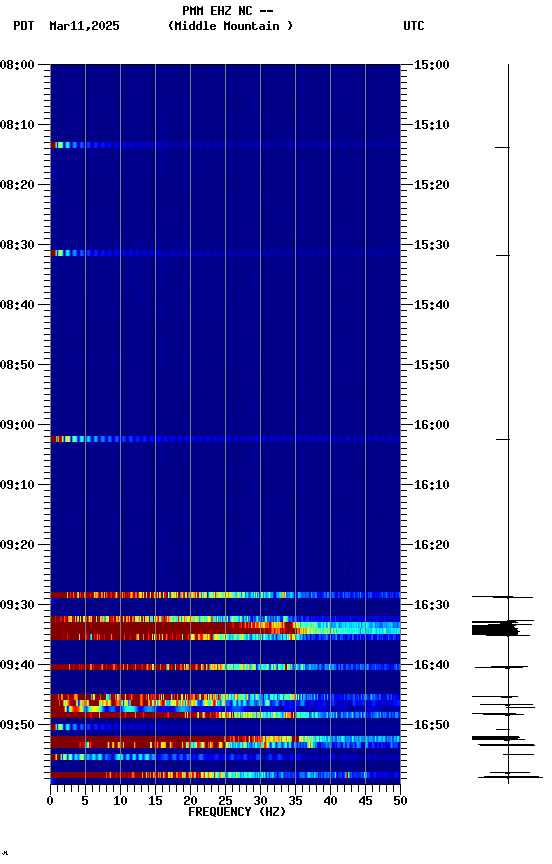Click the '10' frequency axis label
This screenshot has width=552, height=864.
coord(120,801)
